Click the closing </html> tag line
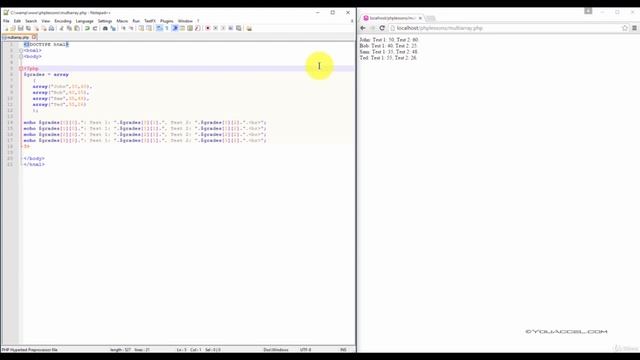The image size is (640, 360). 34,164
